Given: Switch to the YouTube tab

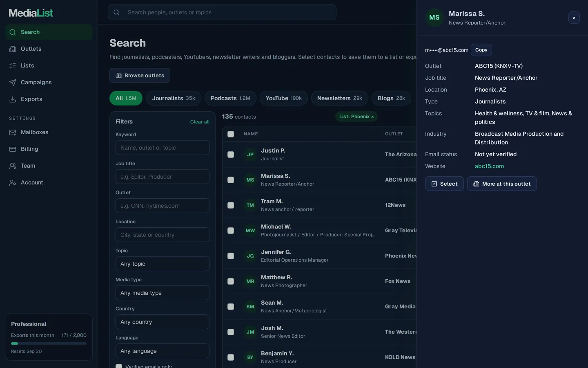Looking at the screenshot, I should pyautogui.click(x=284, y=98).
